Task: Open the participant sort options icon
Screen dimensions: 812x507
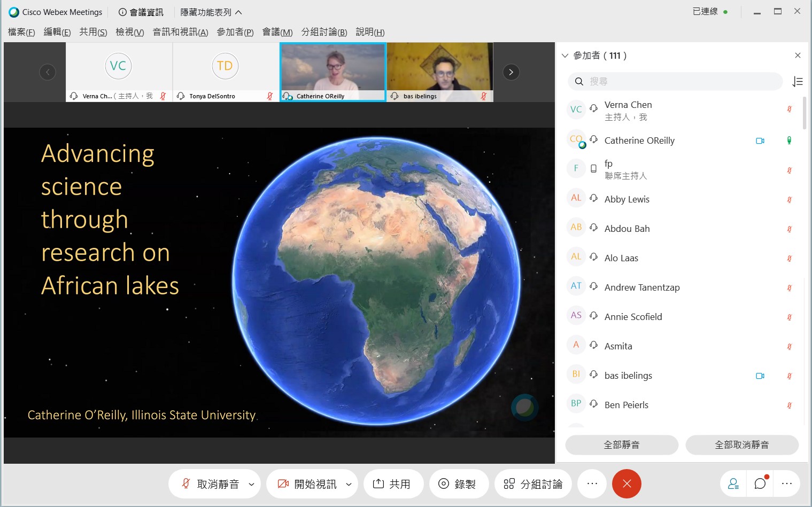Action: [798, 81]
